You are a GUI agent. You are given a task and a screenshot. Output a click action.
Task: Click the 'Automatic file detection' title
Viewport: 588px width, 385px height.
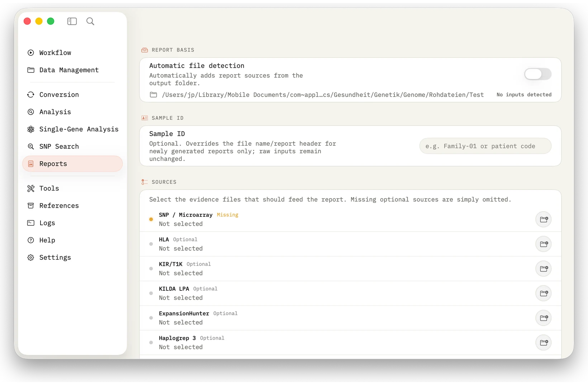click(x=197, y=66)
